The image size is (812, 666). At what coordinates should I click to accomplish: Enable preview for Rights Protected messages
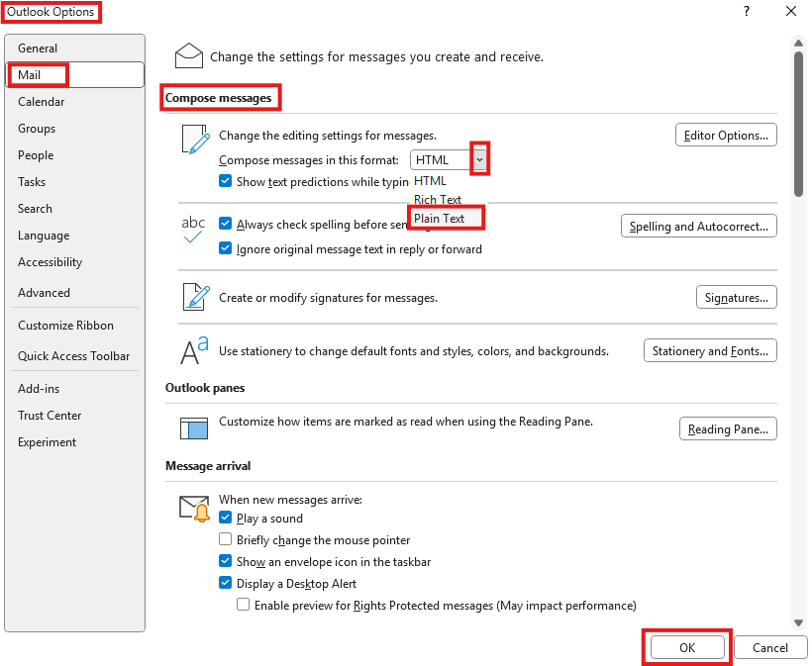[x=244, y=605]
